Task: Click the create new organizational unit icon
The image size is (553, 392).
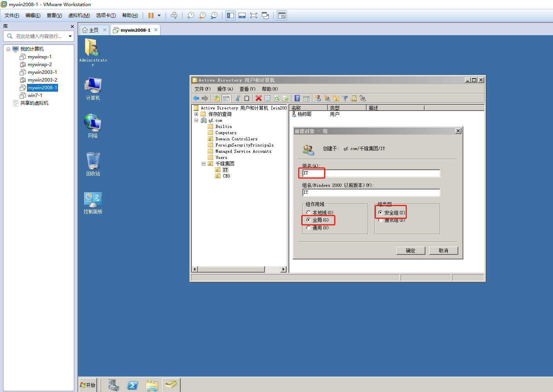Action: click(x=336, y=98)
